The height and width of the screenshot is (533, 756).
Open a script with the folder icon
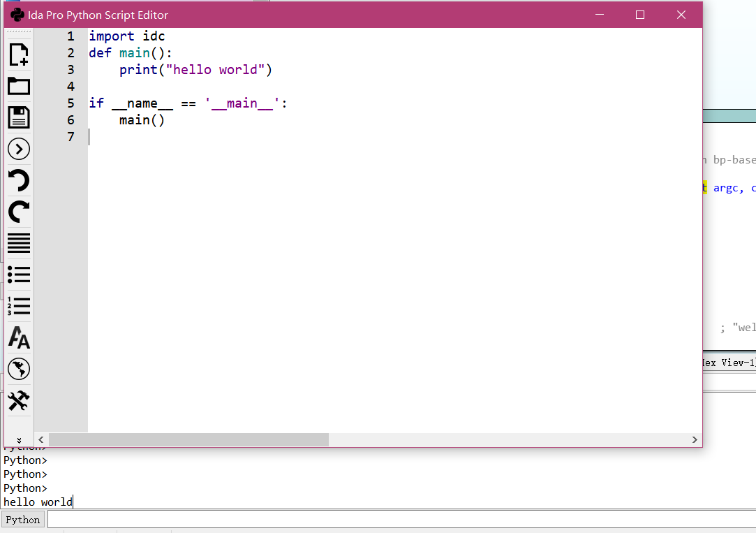click(19, 86)
